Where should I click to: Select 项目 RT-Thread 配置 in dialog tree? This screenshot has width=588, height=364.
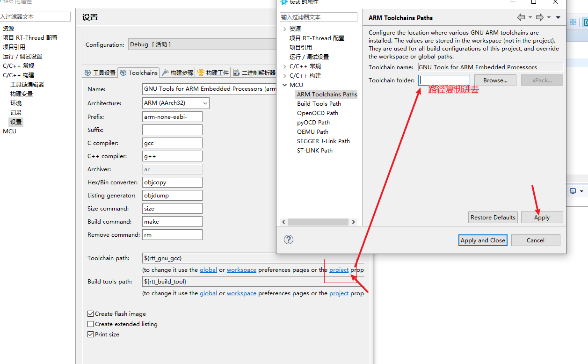(x=317, y=38)
